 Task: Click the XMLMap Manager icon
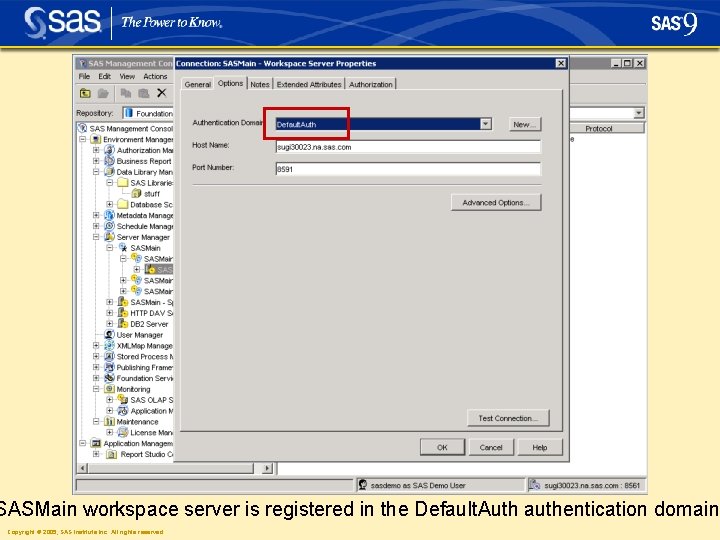[x=109, y=345]
